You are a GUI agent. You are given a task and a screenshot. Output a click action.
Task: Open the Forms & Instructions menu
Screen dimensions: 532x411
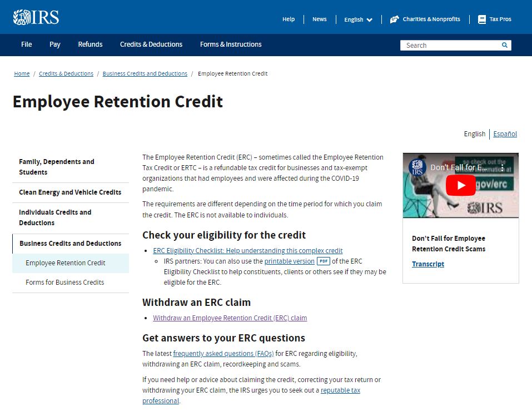[231, 44]
